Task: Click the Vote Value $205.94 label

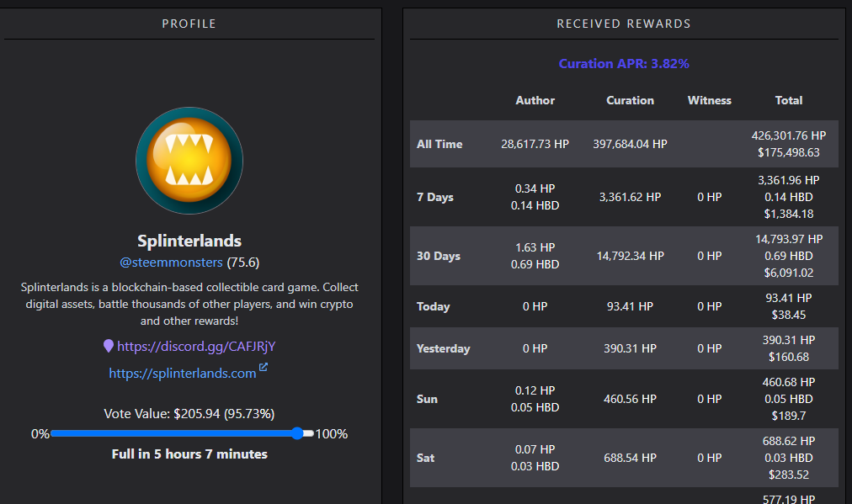Action: coord(189,414)
